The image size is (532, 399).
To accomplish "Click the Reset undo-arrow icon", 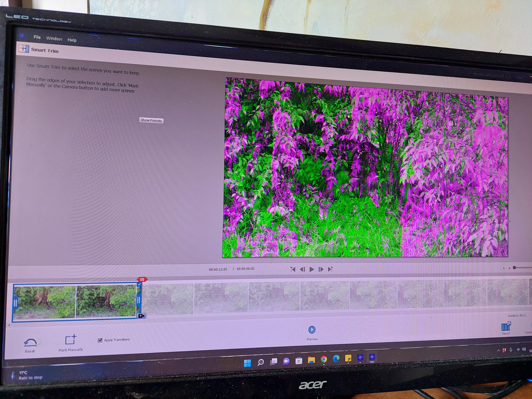I will tap(30, 343).
